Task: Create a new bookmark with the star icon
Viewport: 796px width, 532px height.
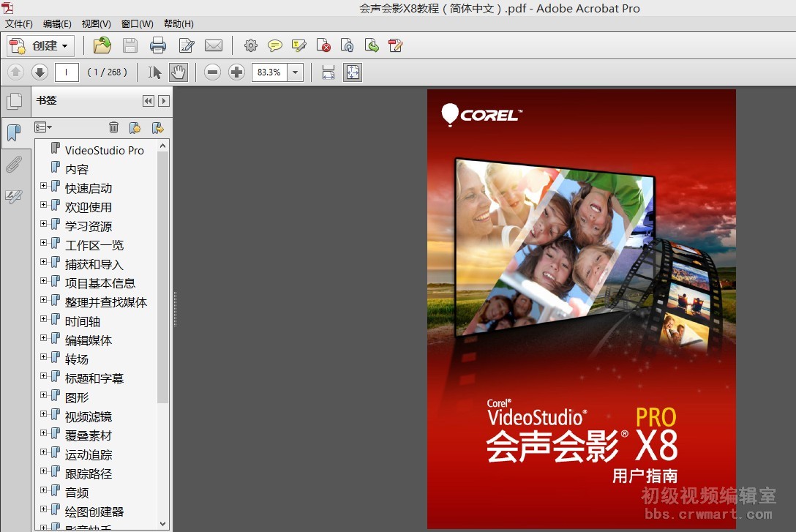Action: tap(135, 127)
